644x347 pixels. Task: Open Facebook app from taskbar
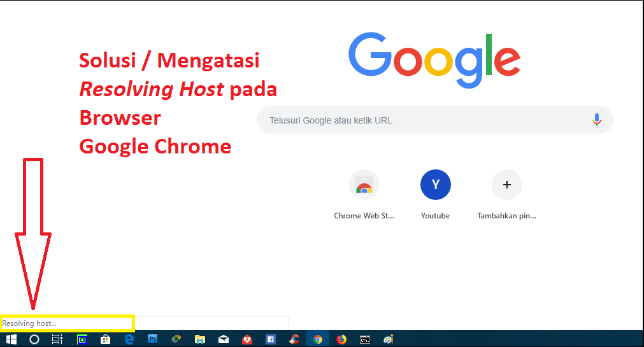pyautogui.click(x=270, y=339)
